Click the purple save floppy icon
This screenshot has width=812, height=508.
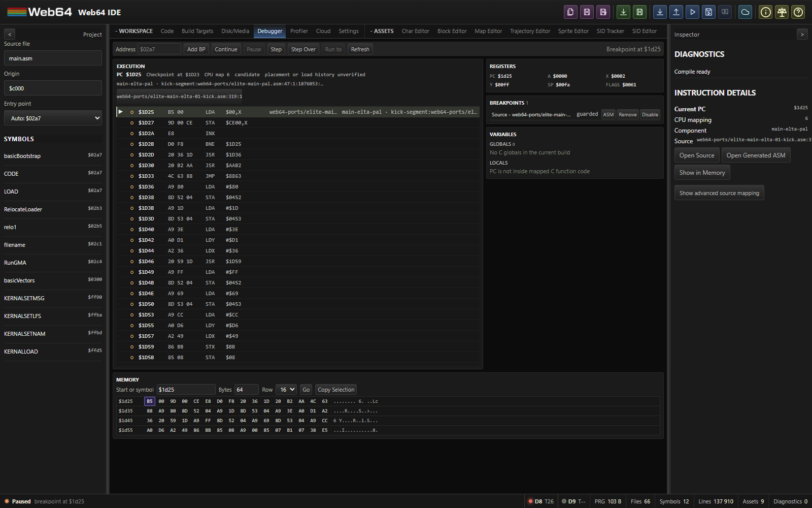click(587, 12)
